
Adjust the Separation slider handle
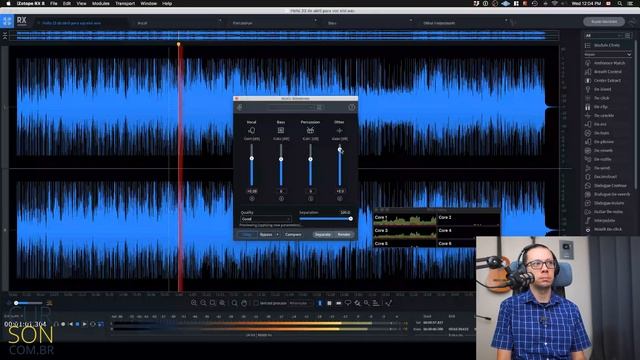point(351,219)
